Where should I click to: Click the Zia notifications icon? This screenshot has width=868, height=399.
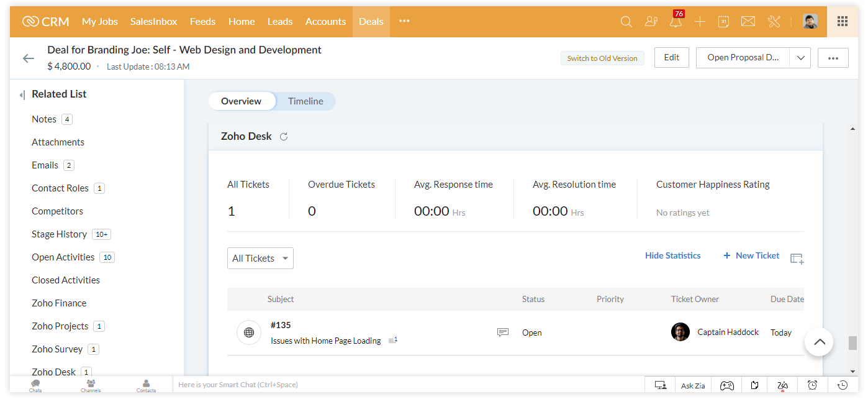[782, 385]
